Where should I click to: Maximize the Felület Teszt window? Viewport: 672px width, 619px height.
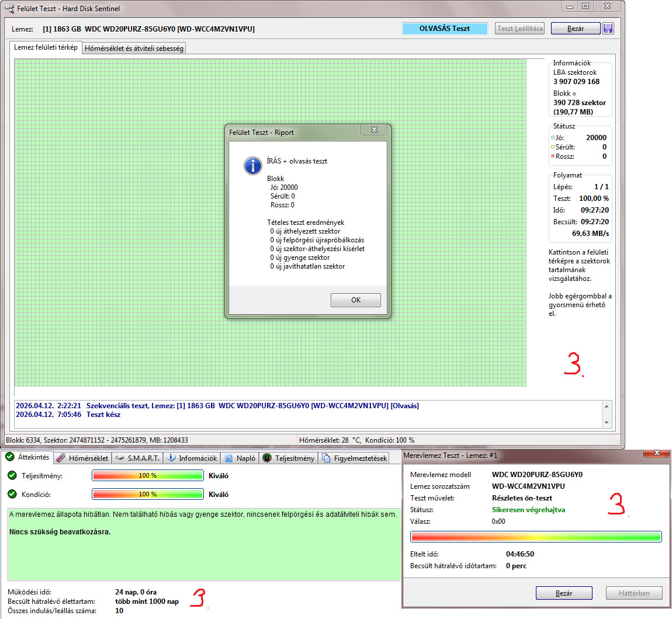point(586,6)
